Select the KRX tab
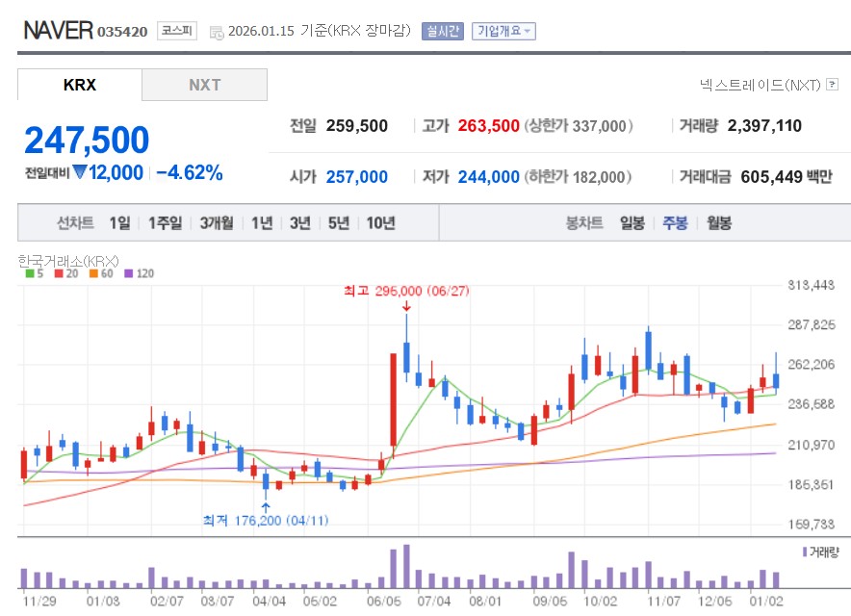This screenshot has width=851, height=616. [x=80, y=85]
